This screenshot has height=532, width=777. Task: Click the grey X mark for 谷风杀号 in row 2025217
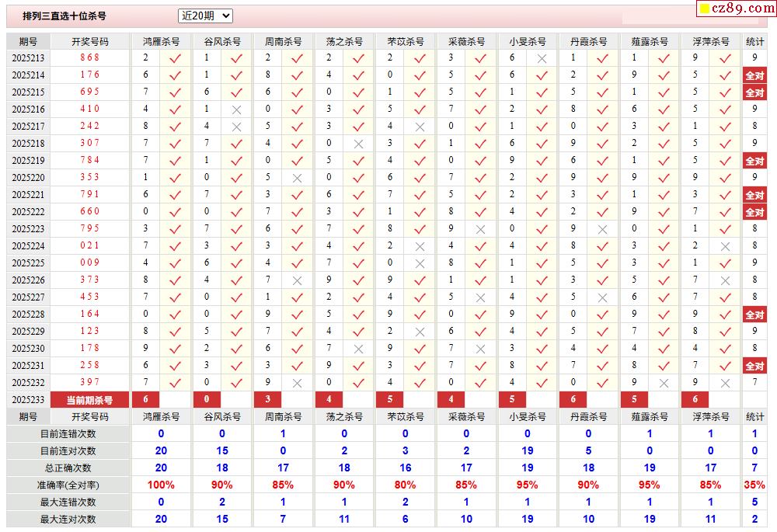point(236,127)
